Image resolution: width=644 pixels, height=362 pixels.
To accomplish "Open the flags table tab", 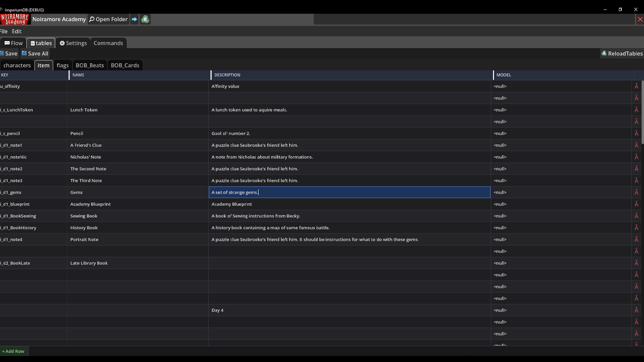I will coord(62,65).
